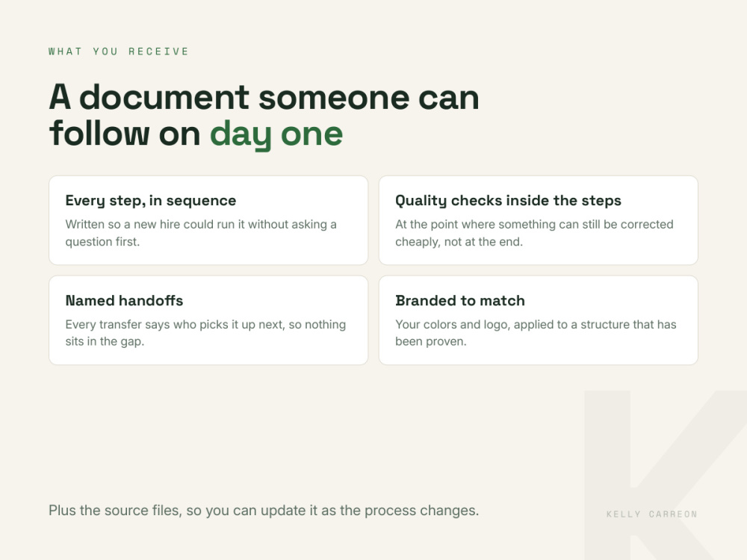Image resolution: width=747 pixels, height=560 pixels.
Task: Click the green words 'day one'
Action: tap(276, 134)
